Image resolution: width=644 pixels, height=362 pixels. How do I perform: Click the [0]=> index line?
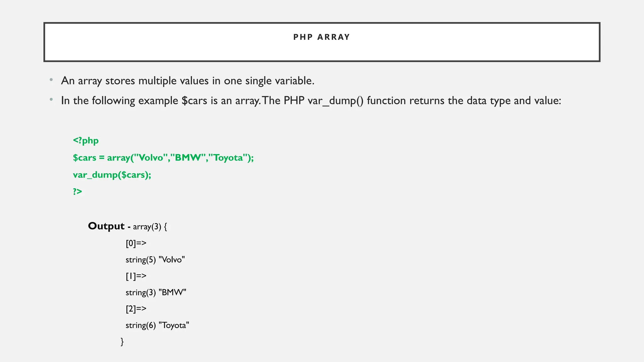pos(136,243)
